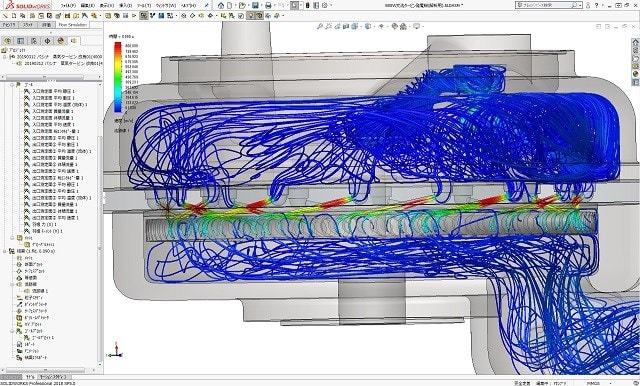
Task: Toggle the highlighted lightbulb display icon in toolbar
Action: click(x=251, y=16)
